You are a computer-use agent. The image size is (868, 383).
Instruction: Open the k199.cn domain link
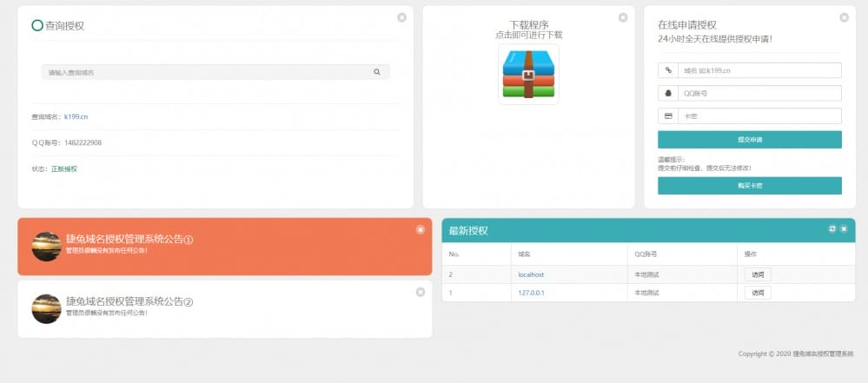[x=76, y=116]
